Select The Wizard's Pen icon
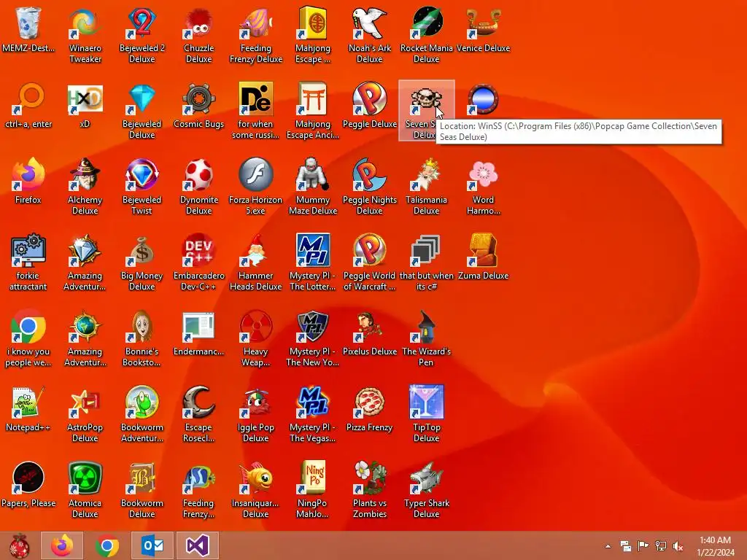 (x=426, y=326)
